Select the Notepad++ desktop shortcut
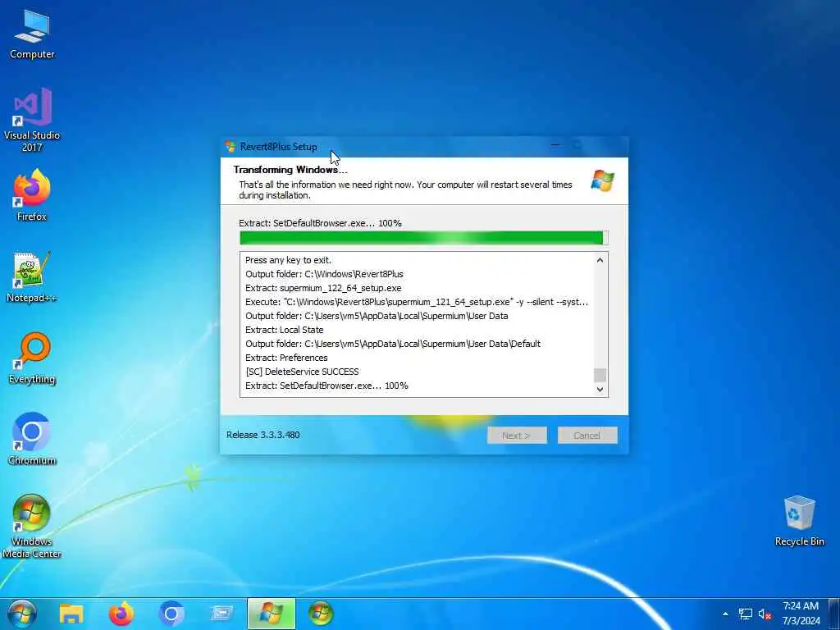The image size is (840, 630). pos(32,277)
